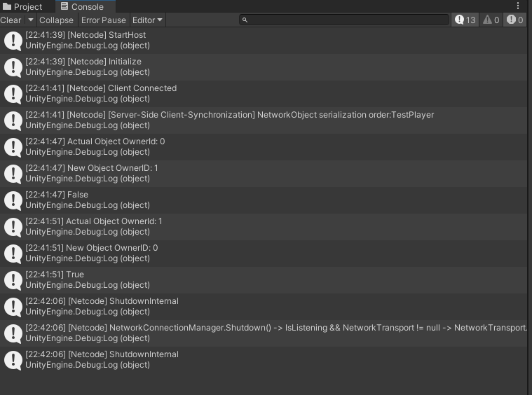
Task: Open the Editor connection dropdown
Action: pyautogui.click(x=147, y=20)
